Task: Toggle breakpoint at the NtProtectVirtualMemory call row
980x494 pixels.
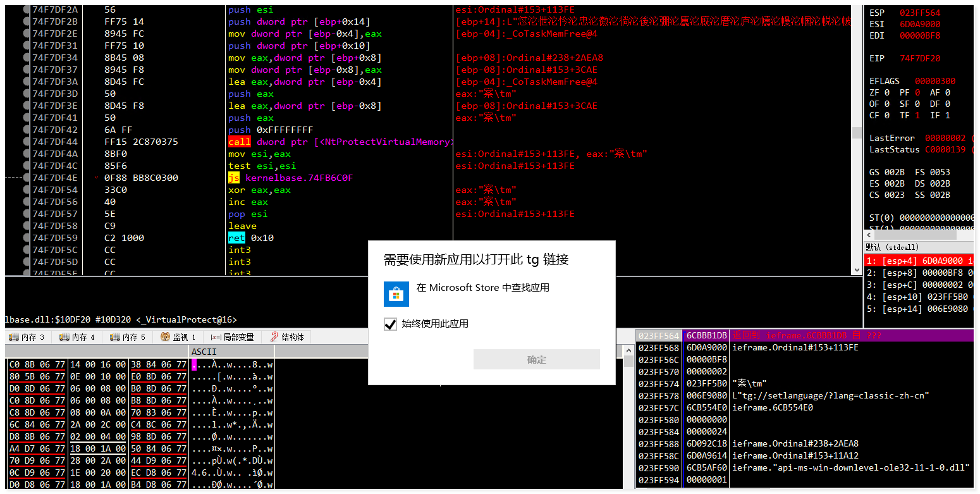Action: point(26,142)
